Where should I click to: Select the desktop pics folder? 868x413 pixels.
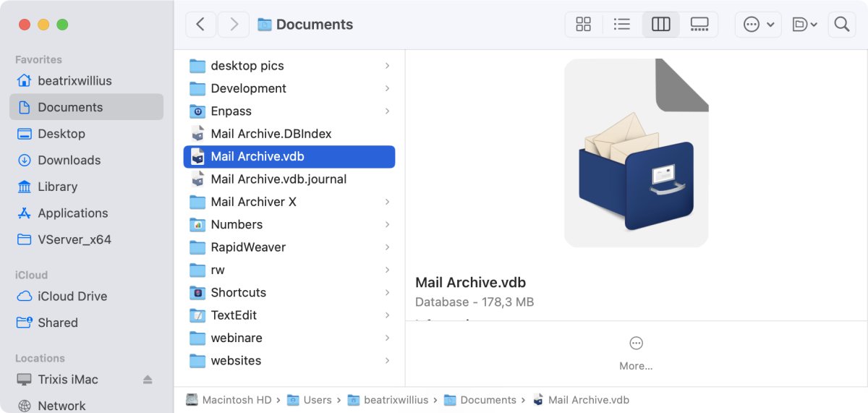coord(289,66)
